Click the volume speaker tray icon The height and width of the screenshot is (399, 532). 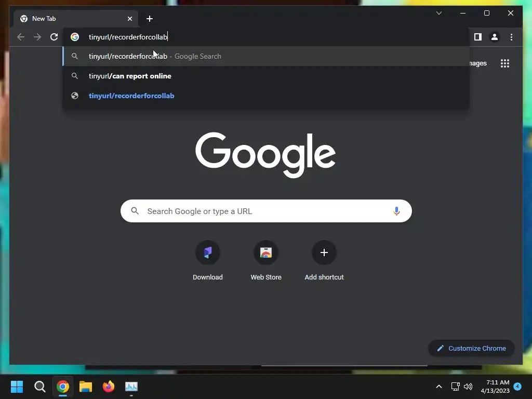[468, 387]
